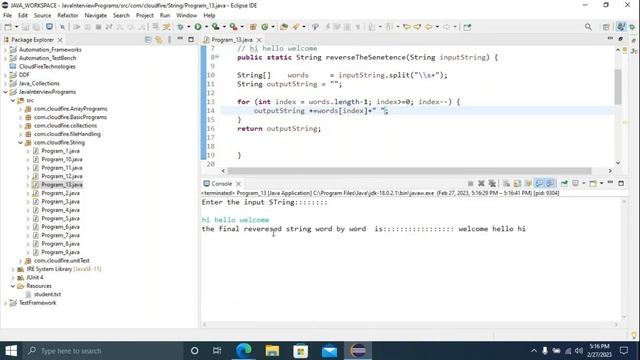640x360 pixels.
Task: Click the New Java Package icon
Action: click(253, 27)
